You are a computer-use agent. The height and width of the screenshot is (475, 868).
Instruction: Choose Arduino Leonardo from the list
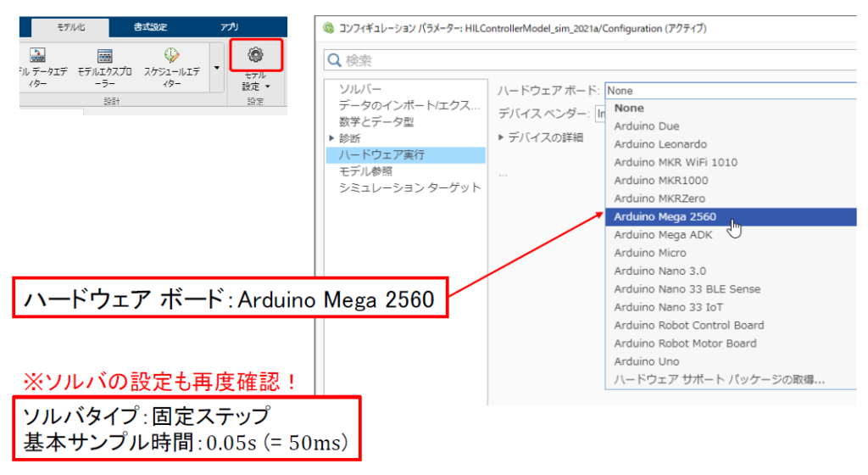[x=731, y=144]
